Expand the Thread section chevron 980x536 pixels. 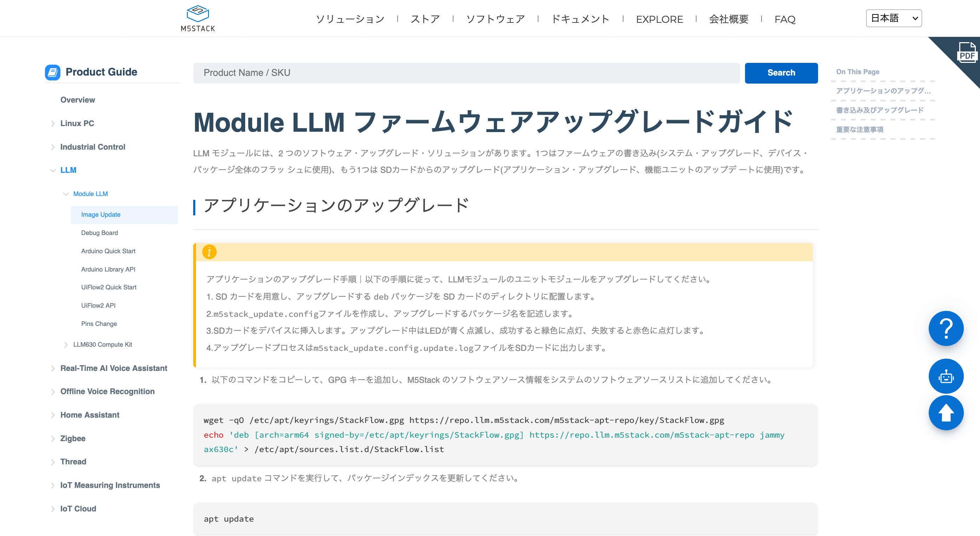52,462
